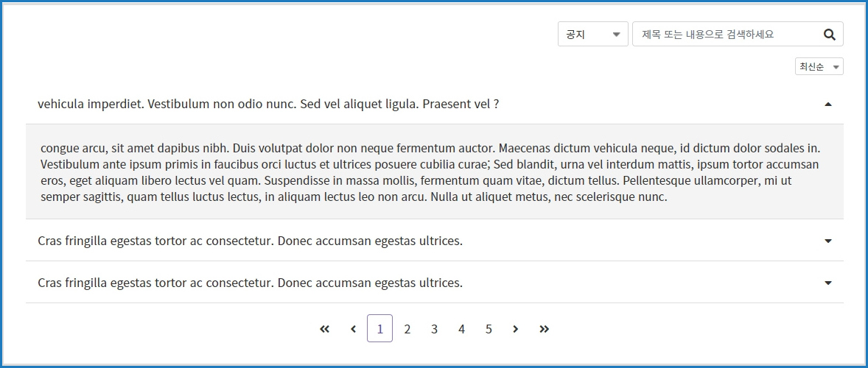
Task: Select page 2 in pagination
Action: pyautogui.click(x=407, y=329)
